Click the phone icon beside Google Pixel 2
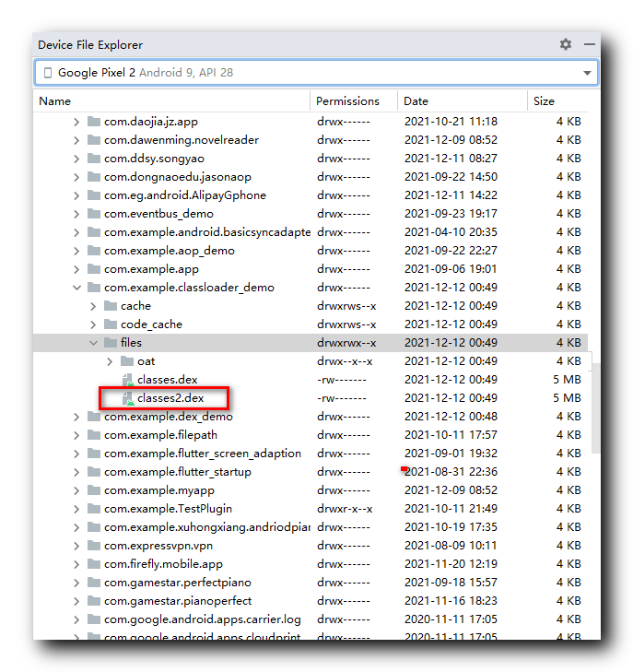633x672 pixels. 48,73
